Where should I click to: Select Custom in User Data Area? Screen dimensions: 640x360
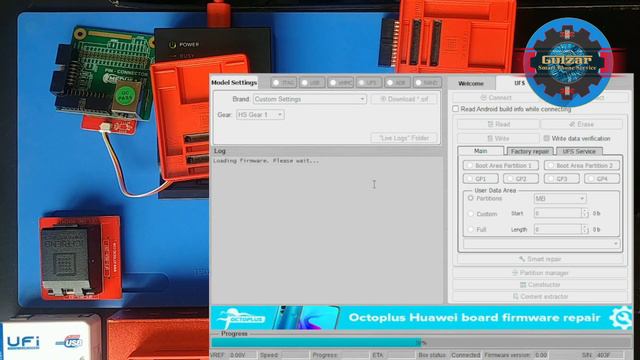471,214
